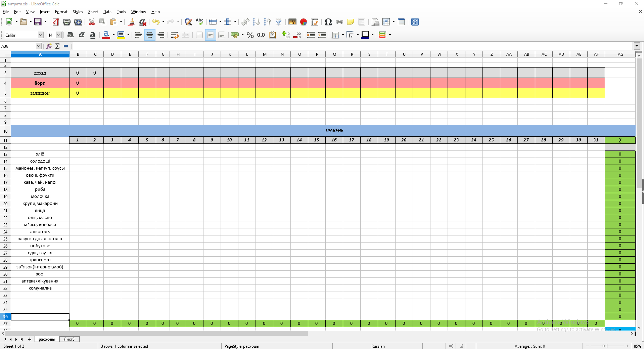Image resolution: width=644 pixels, height=349 pixels.
Task: Click the Sum sigma icon in formula bar
Action: pos(57,46)
